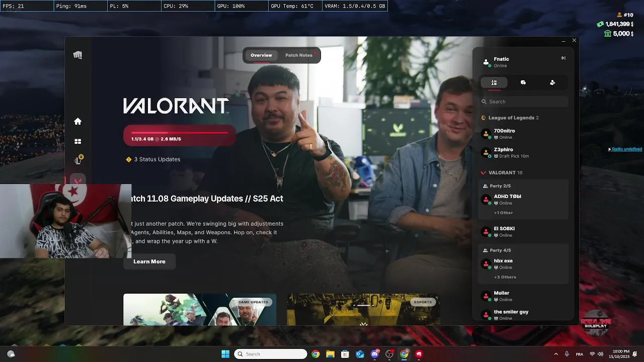Viewport: 644px width, 362px height.
Task: Open File Explorer from taskbar
Action: [330, 354]
